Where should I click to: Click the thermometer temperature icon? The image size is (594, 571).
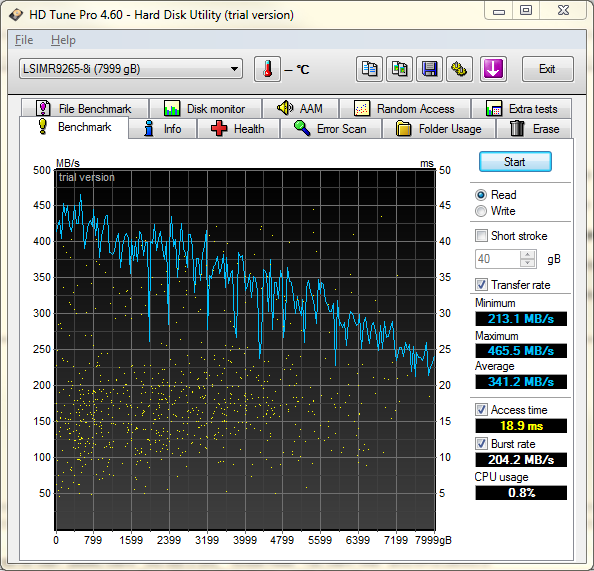tap(267, 69)
